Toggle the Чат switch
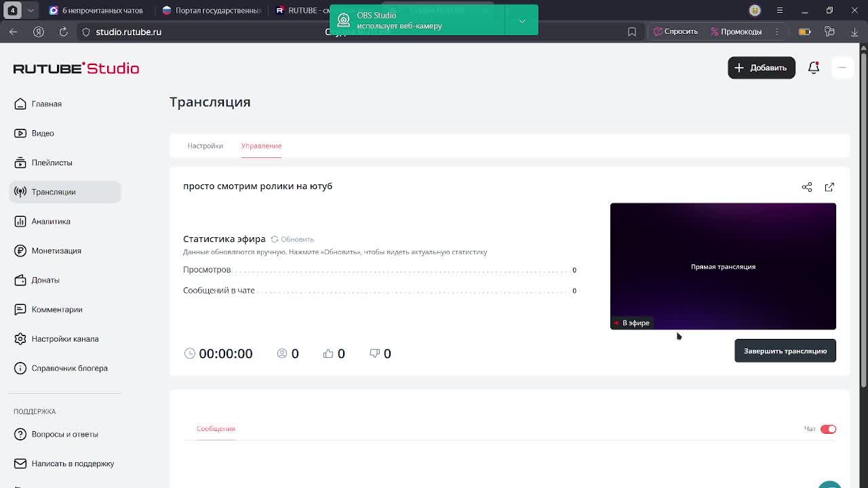The image size is (868, 488). pos(828,429)
